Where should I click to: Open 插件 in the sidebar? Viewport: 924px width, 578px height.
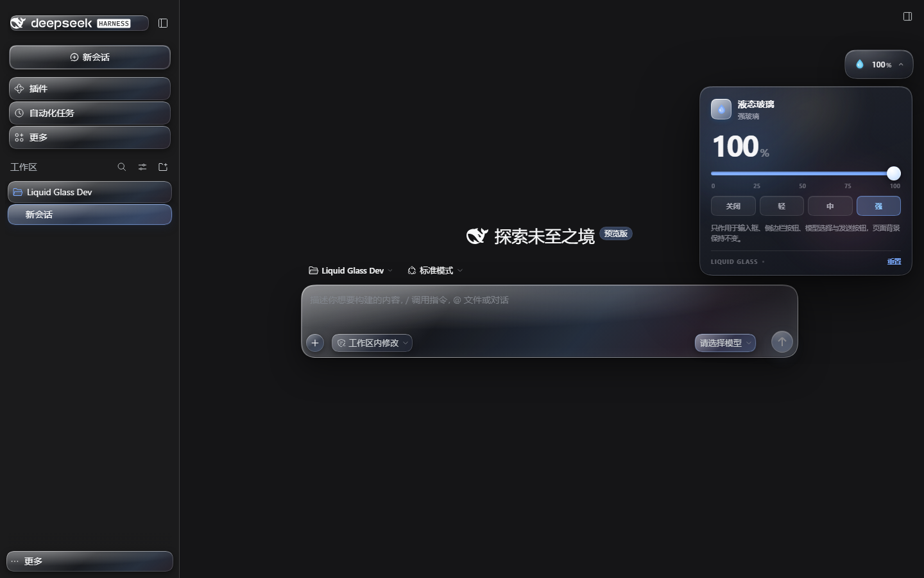click(90, 89)
